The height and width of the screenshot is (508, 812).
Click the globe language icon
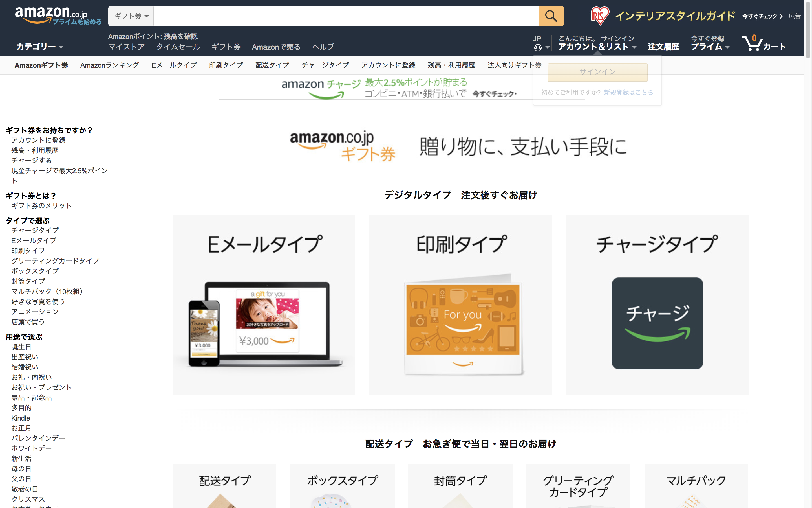coord(538,48)
